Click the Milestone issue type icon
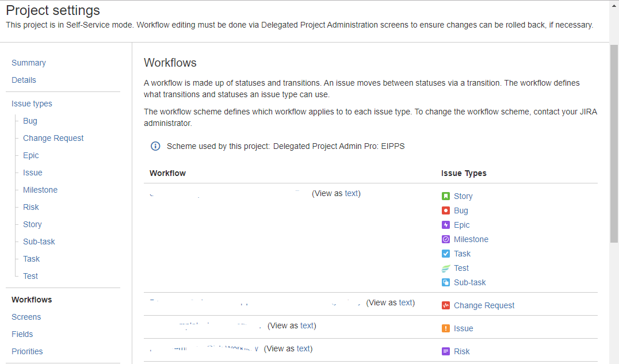This screenshot has height=364, width=619. click(446, 239)
